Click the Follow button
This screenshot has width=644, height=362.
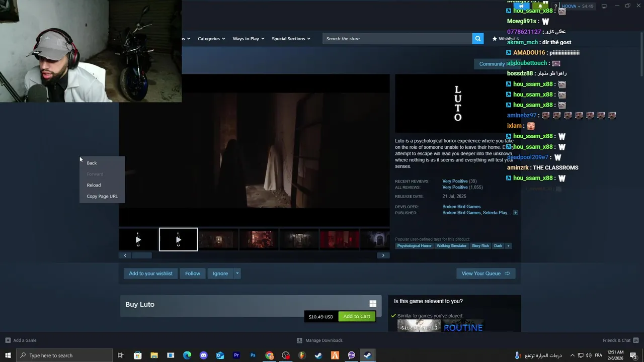[x=192, y=274]
